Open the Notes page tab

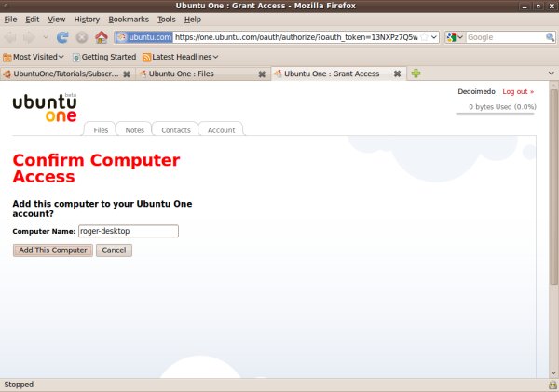pyautogui.click(x=135, y=130)
